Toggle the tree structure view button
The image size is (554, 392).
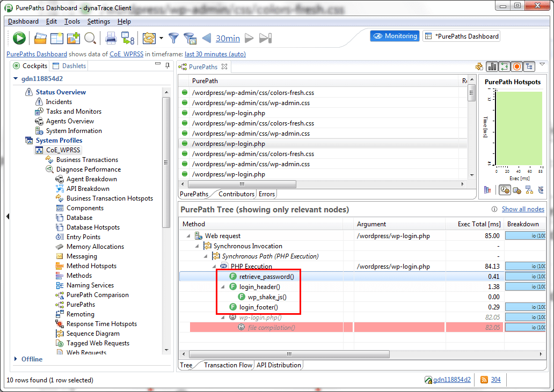pyautogui.click(x=529, y=66)
